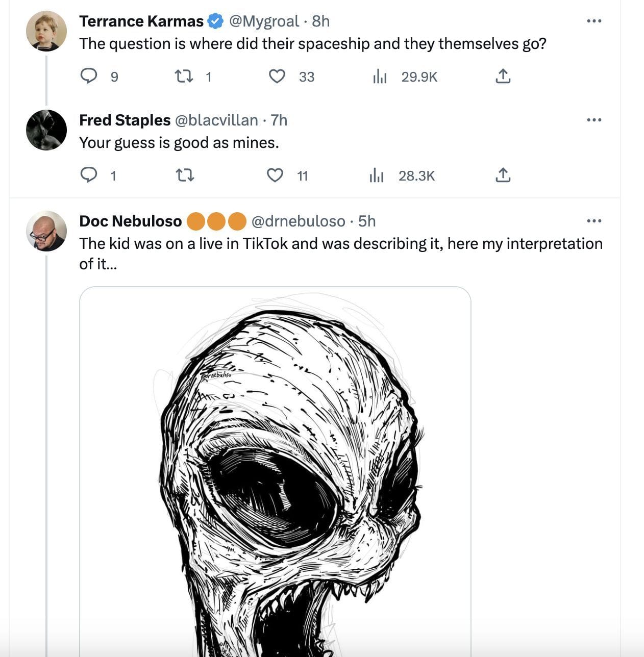Share Terrance Karmas's tweet
The image size is (644, 657).
tap(503, 77)
